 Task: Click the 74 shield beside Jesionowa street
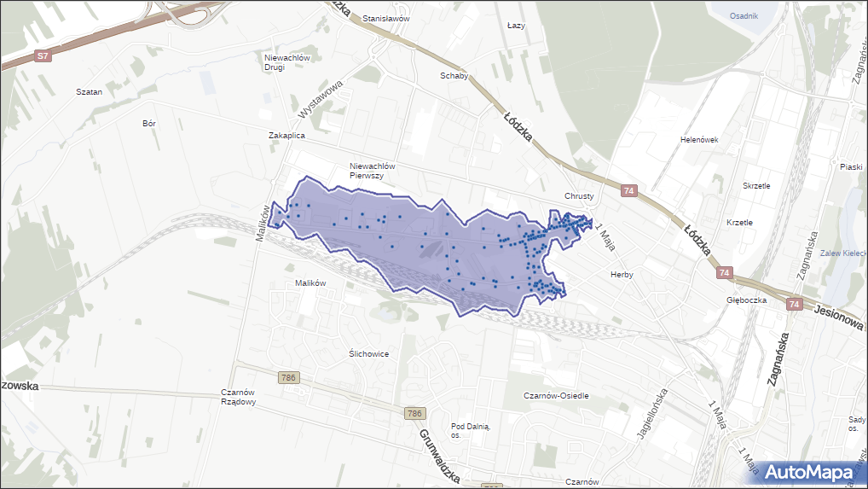pos(795,304)
